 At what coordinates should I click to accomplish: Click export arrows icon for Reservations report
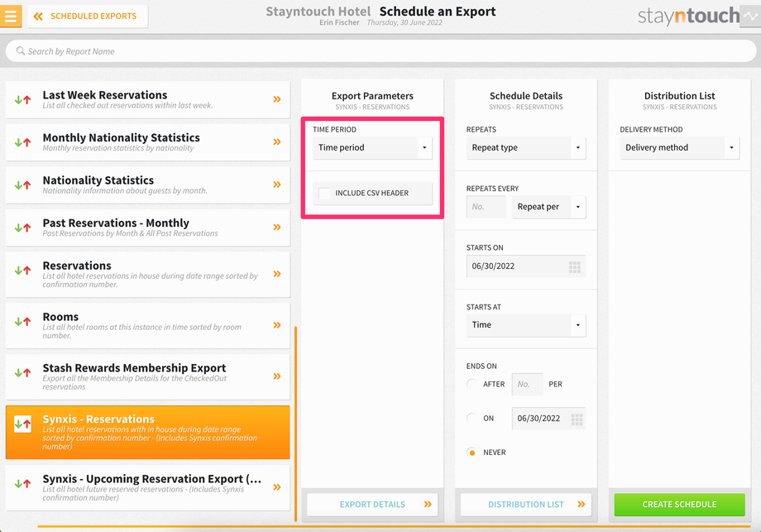[x=23, y=271]
